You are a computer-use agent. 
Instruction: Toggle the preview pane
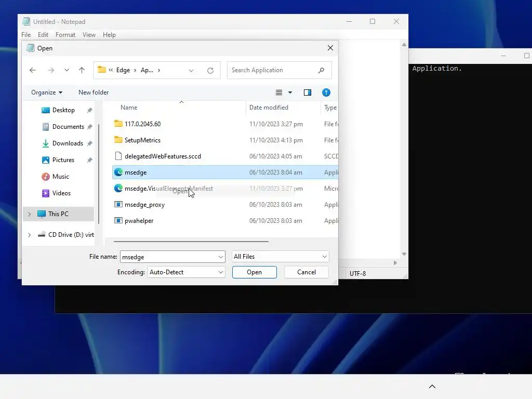[308, 92]
